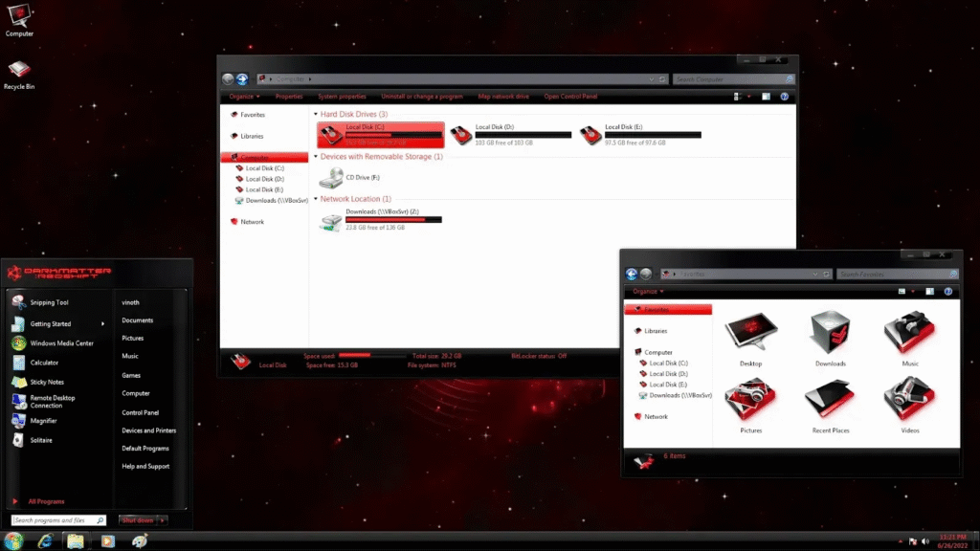Open the Snipping Tool from Start menu
The width and height of the screenshot is (980, 551).
49,302
